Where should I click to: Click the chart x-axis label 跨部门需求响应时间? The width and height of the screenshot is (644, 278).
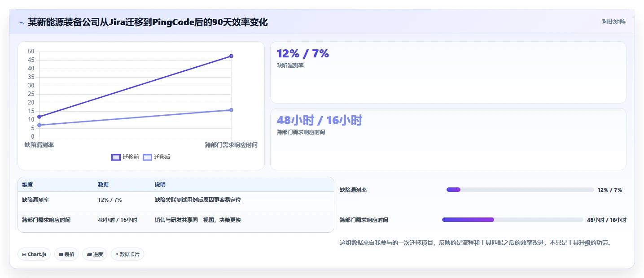coord(231,145)
